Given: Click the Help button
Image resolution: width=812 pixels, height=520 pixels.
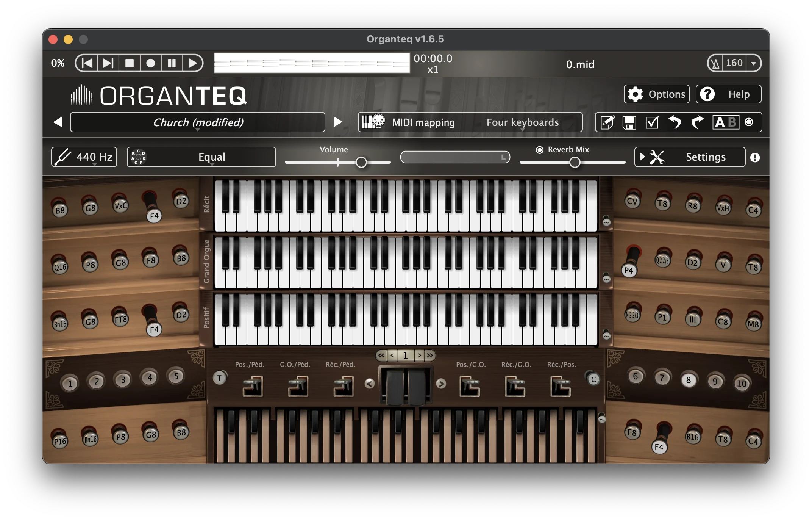Looking at the screenshot, I should coord(728,94).
